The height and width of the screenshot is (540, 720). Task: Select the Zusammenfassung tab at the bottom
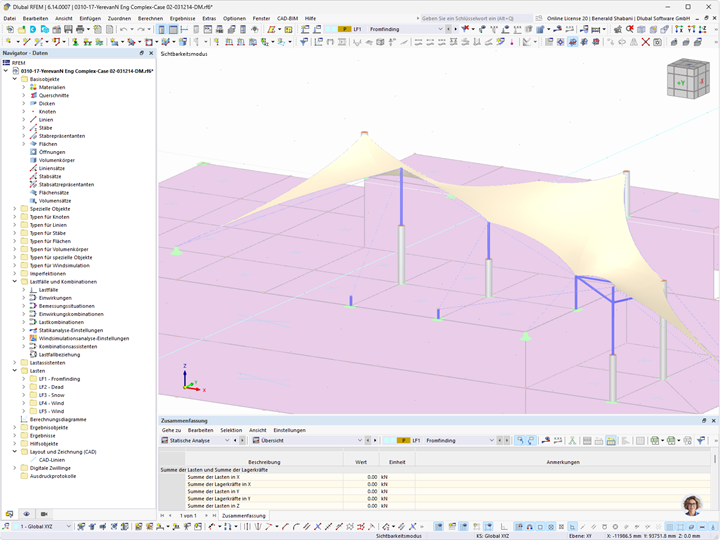[x=244, y=516]
